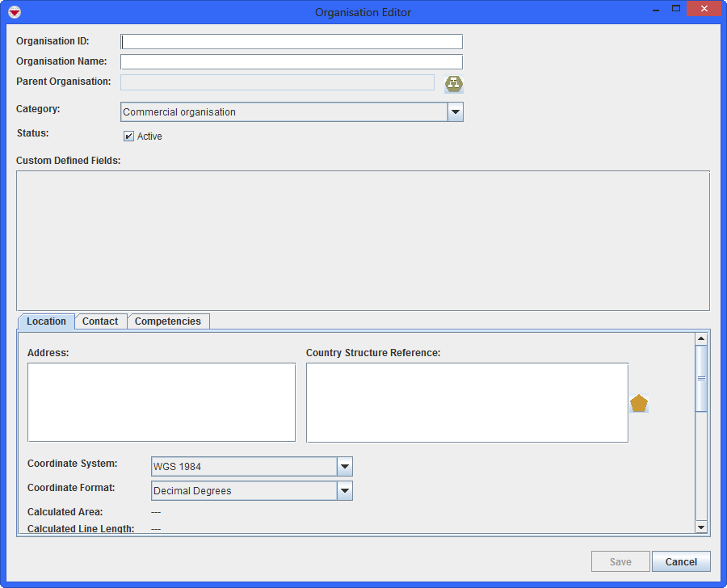Viewport: 727px width, 588px height.
Task: Click the parent organisation hierarchy selector icon
Action: 454,83
